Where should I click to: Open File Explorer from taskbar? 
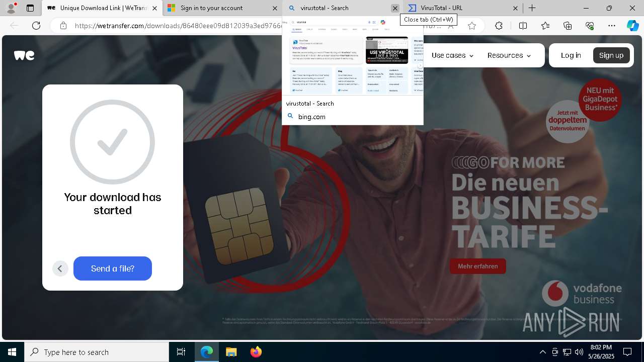(231, 352)
